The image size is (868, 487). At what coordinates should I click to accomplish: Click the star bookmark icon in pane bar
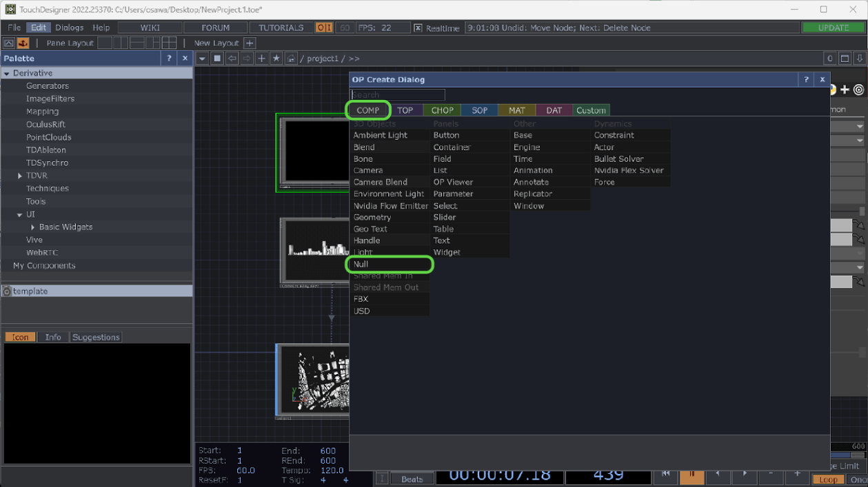(x=276, y=59)
